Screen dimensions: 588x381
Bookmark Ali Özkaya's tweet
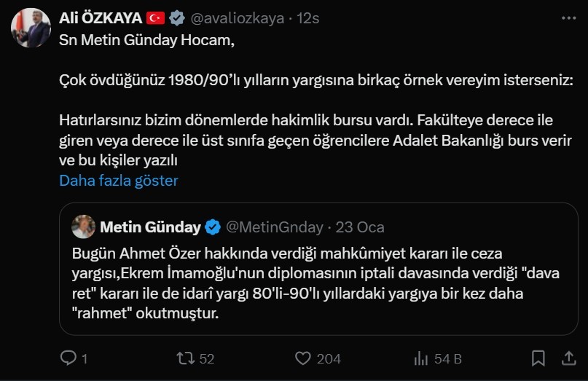(538, 358)
